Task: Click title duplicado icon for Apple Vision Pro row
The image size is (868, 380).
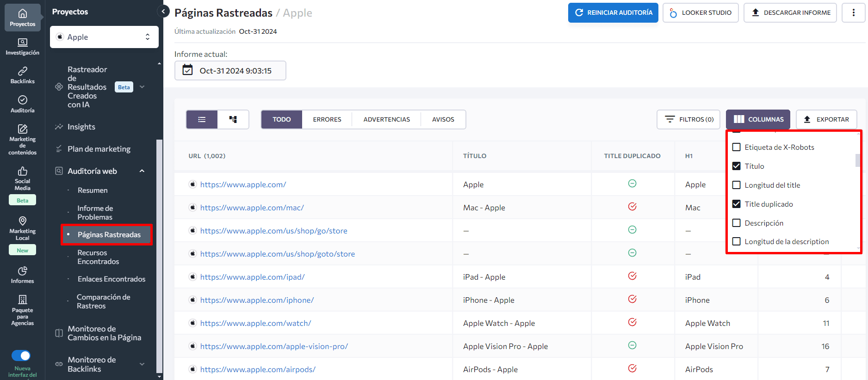Action: click(x=632, y=345)
